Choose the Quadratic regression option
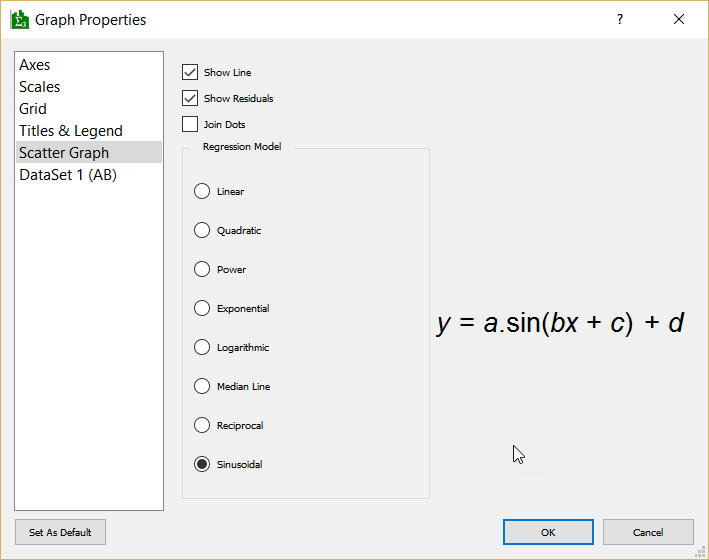 coord(202,231)
